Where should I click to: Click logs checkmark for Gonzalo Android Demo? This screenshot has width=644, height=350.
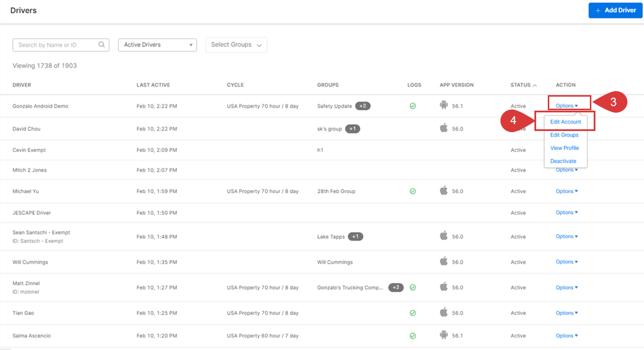(x=413, y=106)
